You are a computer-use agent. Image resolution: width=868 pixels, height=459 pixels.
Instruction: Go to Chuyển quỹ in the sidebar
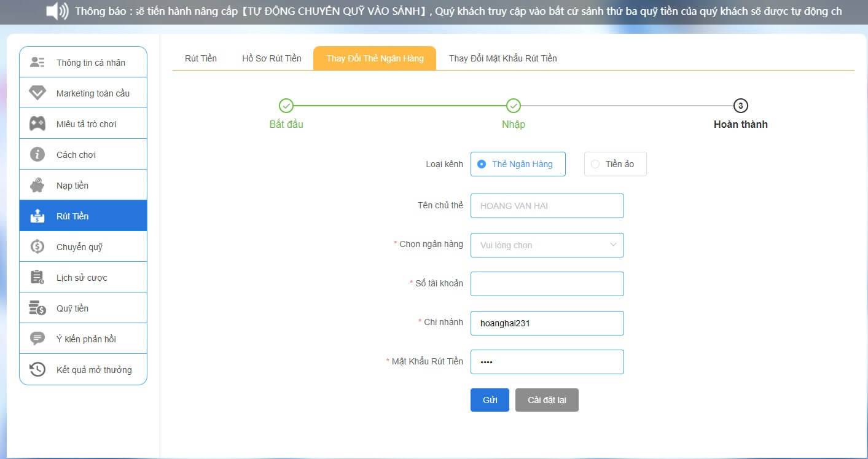(84, 246)
